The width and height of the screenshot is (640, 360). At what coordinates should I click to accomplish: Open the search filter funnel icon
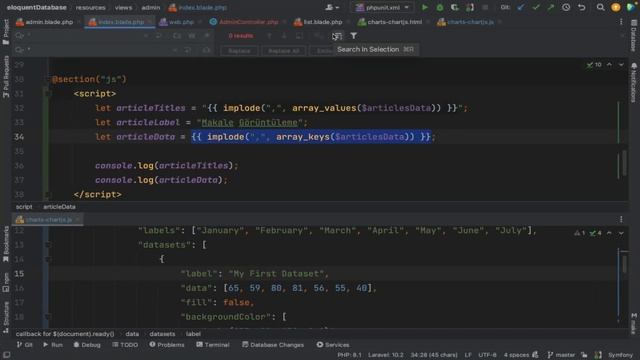click(353, 36)
